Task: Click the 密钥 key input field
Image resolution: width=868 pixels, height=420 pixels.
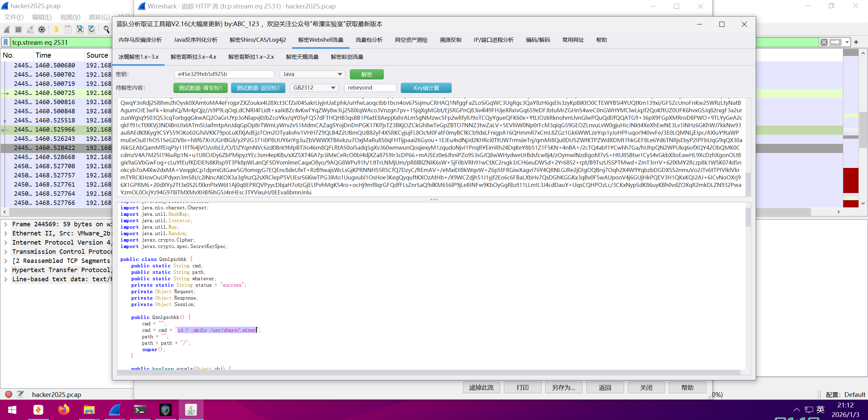Action: pos(224,74)
